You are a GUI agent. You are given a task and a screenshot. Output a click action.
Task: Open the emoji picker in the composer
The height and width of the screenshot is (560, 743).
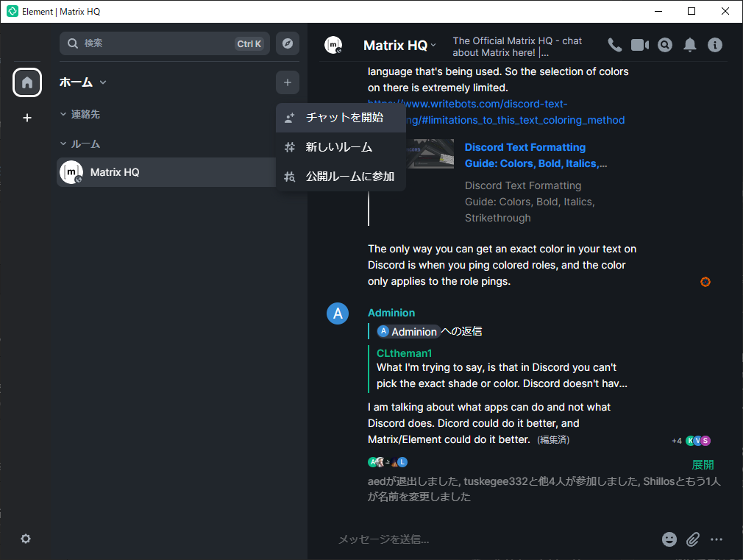click(x=669, y=539)
